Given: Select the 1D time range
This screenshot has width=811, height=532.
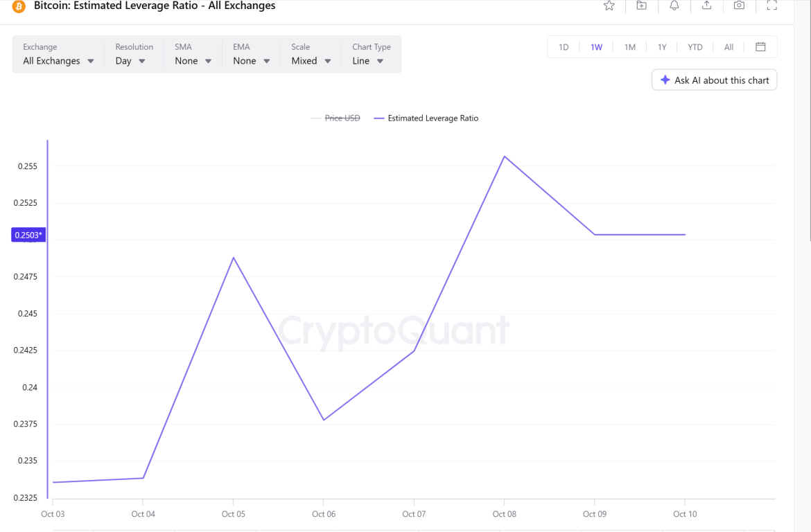Looking at the screenshot, I should [564, 47].
